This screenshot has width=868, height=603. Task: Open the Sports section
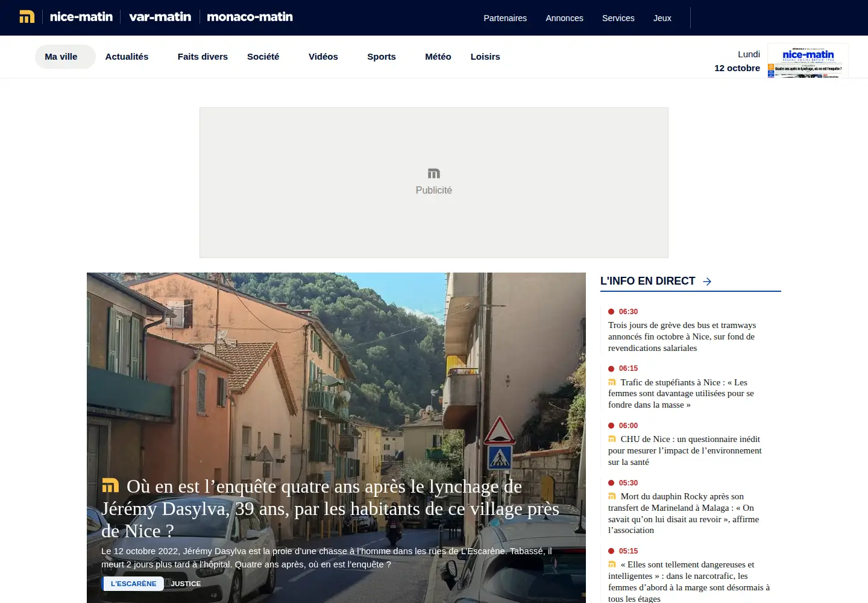pyautogui.click(x=382, y=57)
